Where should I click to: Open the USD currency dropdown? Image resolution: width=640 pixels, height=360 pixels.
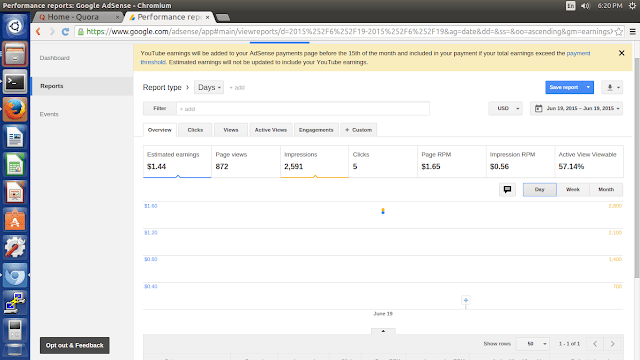pyautogui.click(x=506, y=108)
